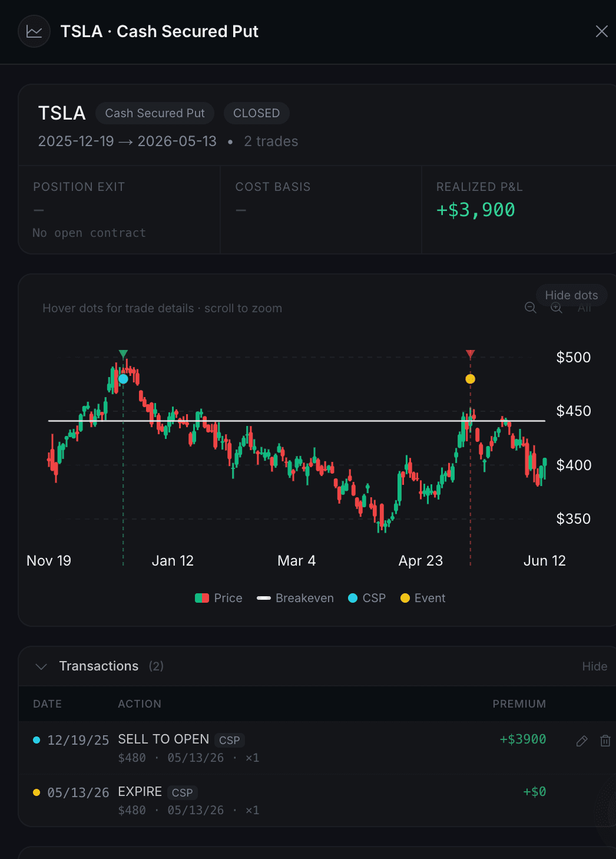Image resolution: width=616 pixels, height=859 pixels.
Task: Click the red triangle marker atop chart
Action: [470, 353]
